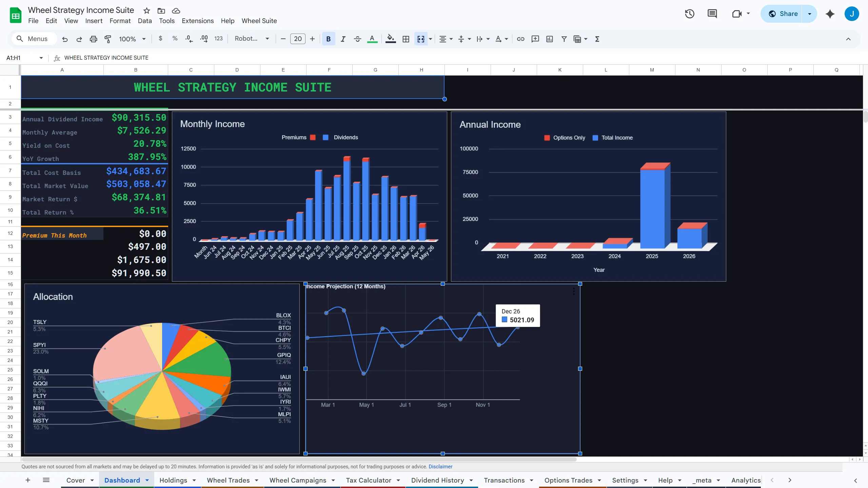Open the Insert menu
Screen dimensions: 868x488
click(94, 21)
